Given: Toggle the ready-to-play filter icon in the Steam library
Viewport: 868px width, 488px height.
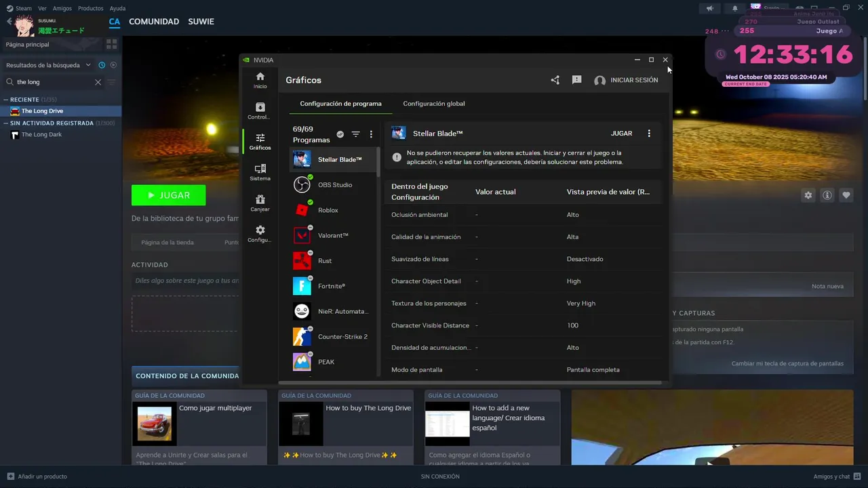Looking at the screenshot, I should point(113,65).
